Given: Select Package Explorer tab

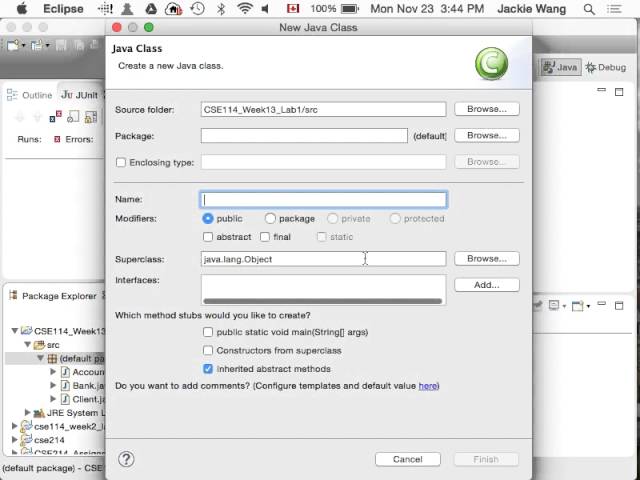Looking at the screenshot, I should click(x=59, y=296).
